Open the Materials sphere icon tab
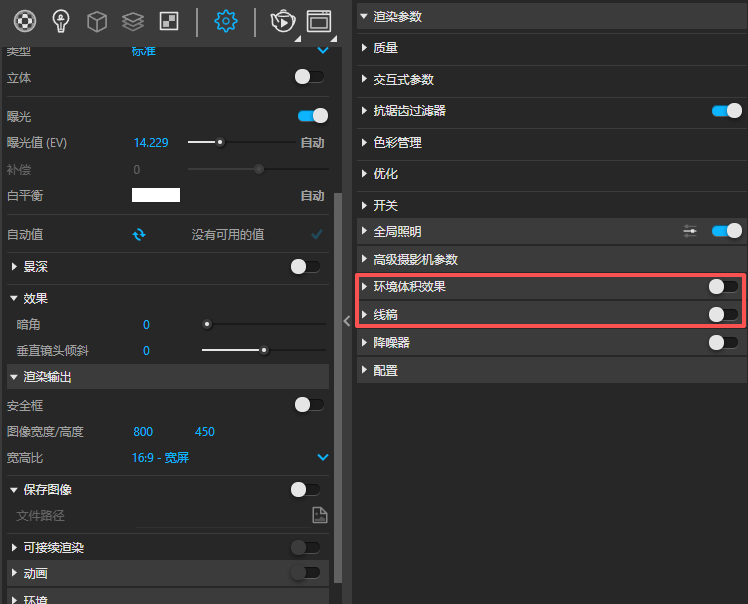Viewport: 748px width, 604px height. tap(24, 20)
